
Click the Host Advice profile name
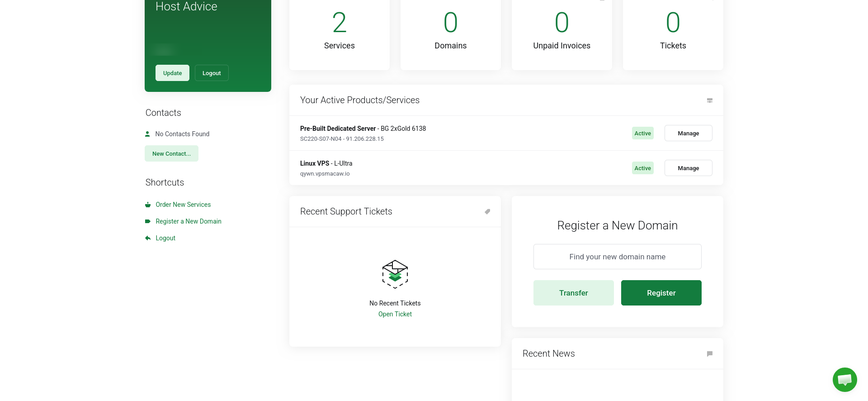click(186, 6)
